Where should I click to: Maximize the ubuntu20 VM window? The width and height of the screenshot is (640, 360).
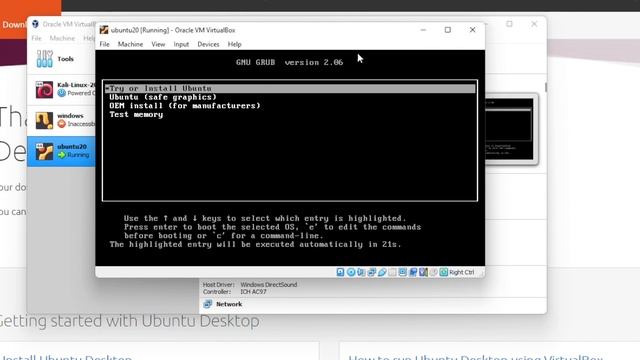(x=448, y=30)
